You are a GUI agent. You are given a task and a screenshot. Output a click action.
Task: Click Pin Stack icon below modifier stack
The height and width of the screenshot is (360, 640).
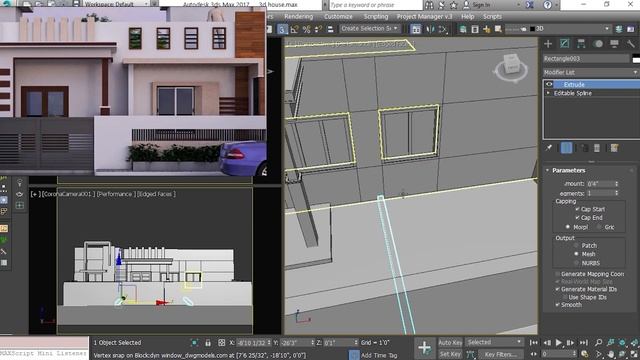pyautogui.click(x=549, y=148)
